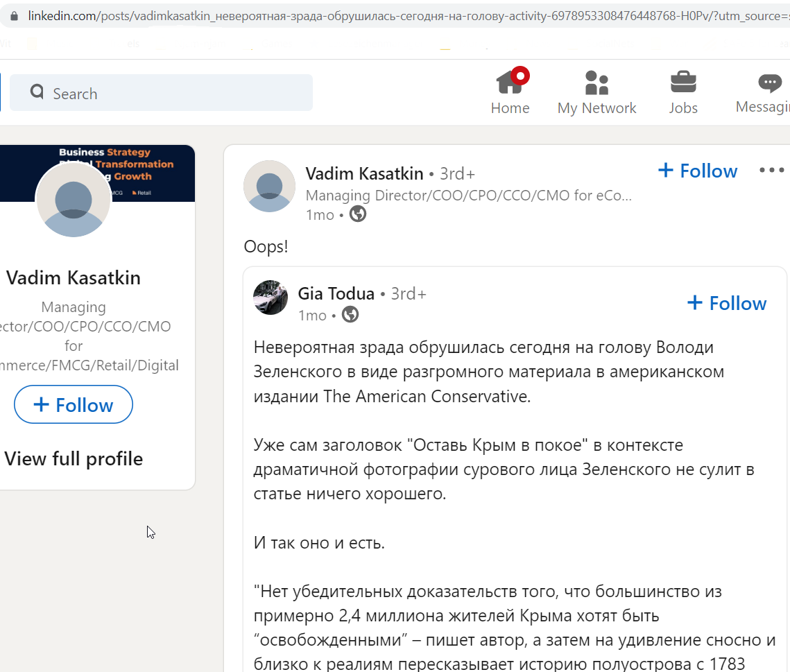Click the sidebar profile avatar of Vadim Kasatkin

coord(74,200)
